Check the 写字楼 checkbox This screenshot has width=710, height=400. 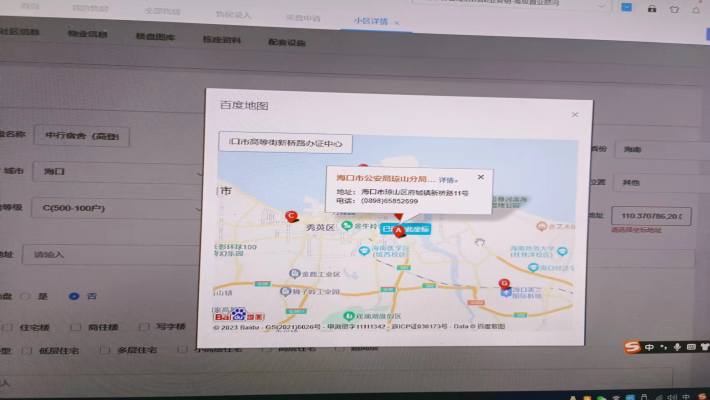click(x=144, y=326)
